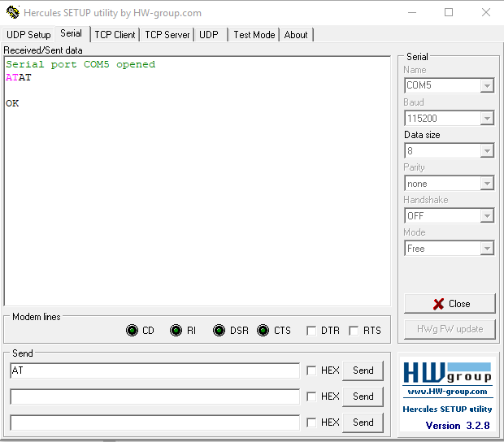Open the Handshake OFF dropdown
This screenshot has height=442, width=504.
tap(487, 216)
